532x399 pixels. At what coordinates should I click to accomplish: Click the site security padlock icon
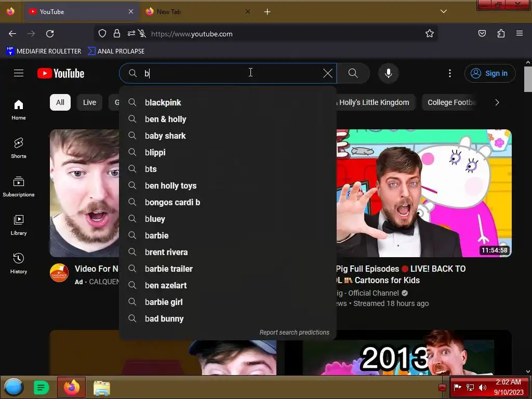pyautogui.click(x=117, y=34)
